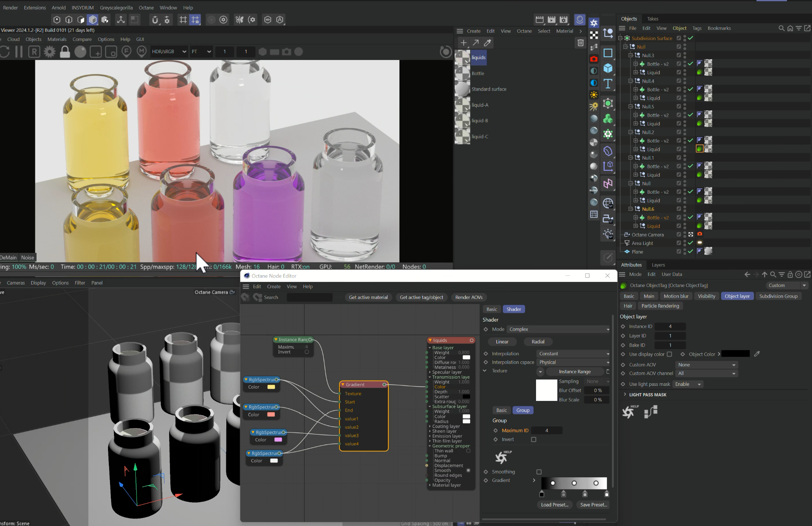Open the Greyscalegorilla menu
Viewport: 812px width, 526px height.
click(x=116, y=8)
